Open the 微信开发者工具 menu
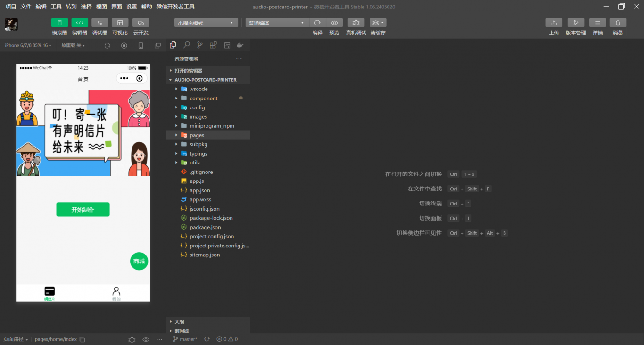Screen dimensions: 644x345 (x=175, y=7)
